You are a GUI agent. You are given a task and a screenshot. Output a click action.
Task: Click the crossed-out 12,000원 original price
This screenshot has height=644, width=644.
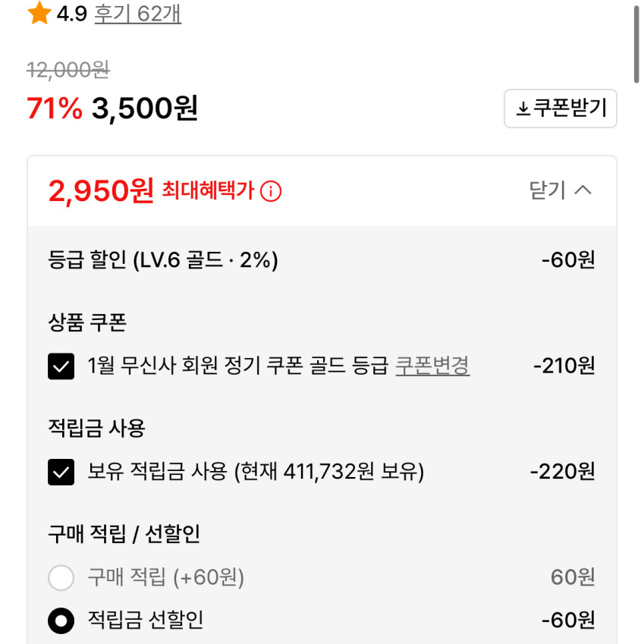[x=68, y=71]
